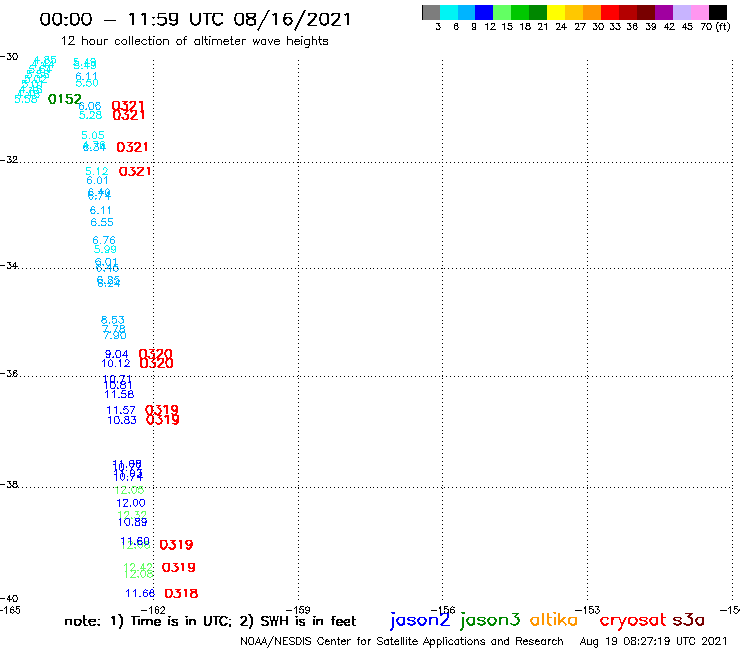This screenshot has width=740, height=650.
Task: Click the altika satellite legend label
Action: [x=553, y=620]
